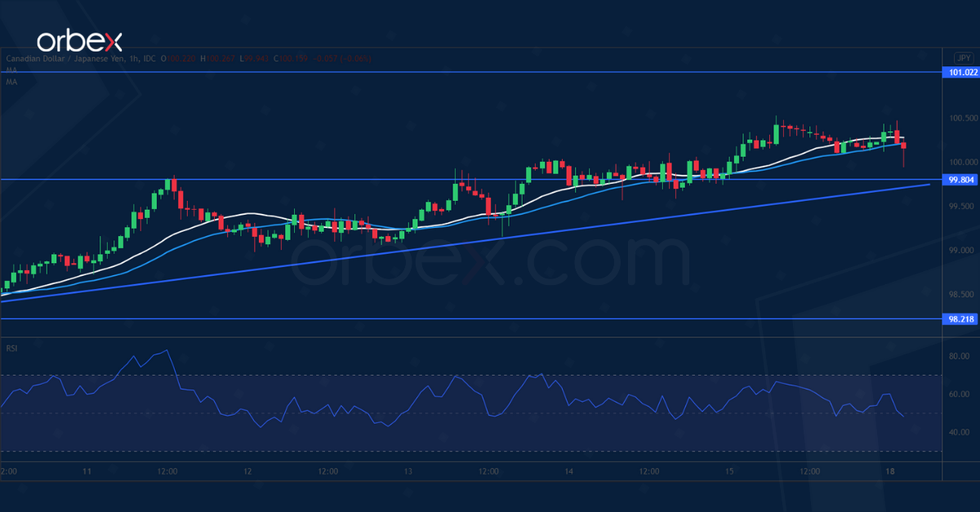Select the 101.022 price level tag
Image resolution: width=980 pixels, height=512 pixels.
point(960,73)
